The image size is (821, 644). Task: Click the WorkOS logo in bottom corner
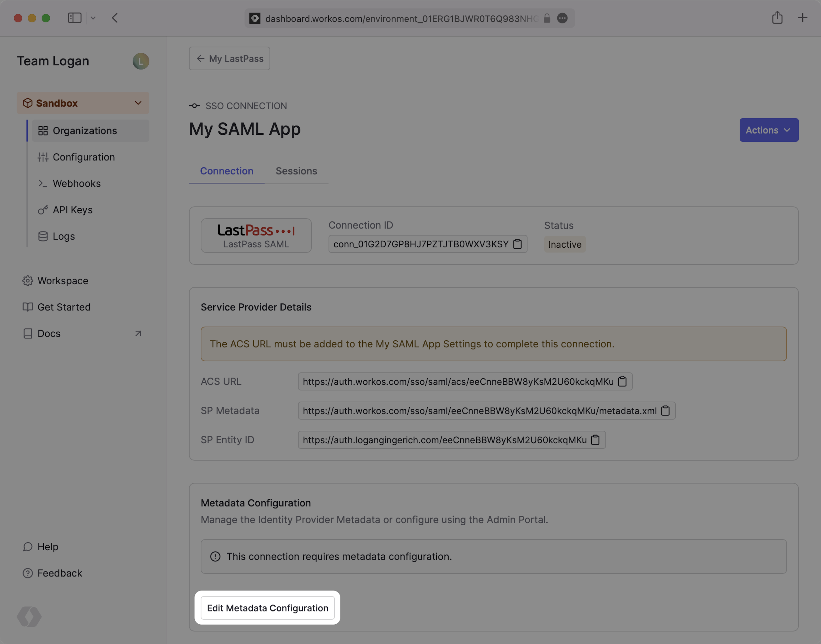[29, 616]
